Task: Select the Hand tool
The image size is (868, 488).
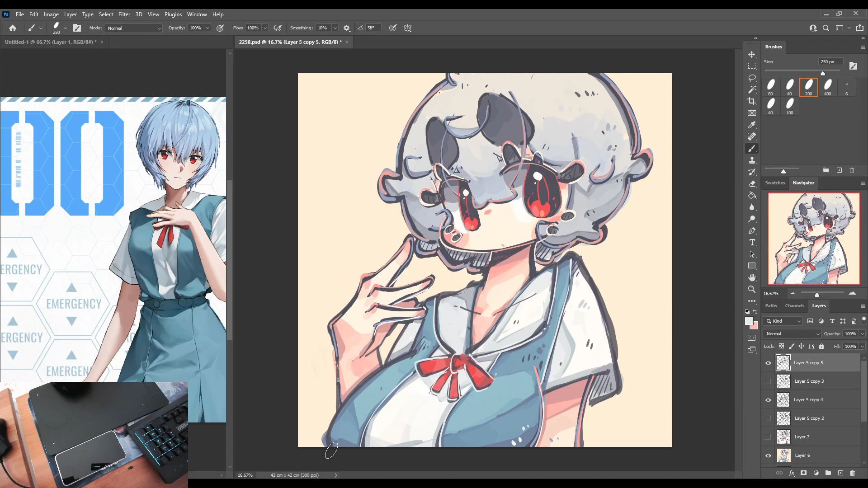Action: [x=752, y=277]
